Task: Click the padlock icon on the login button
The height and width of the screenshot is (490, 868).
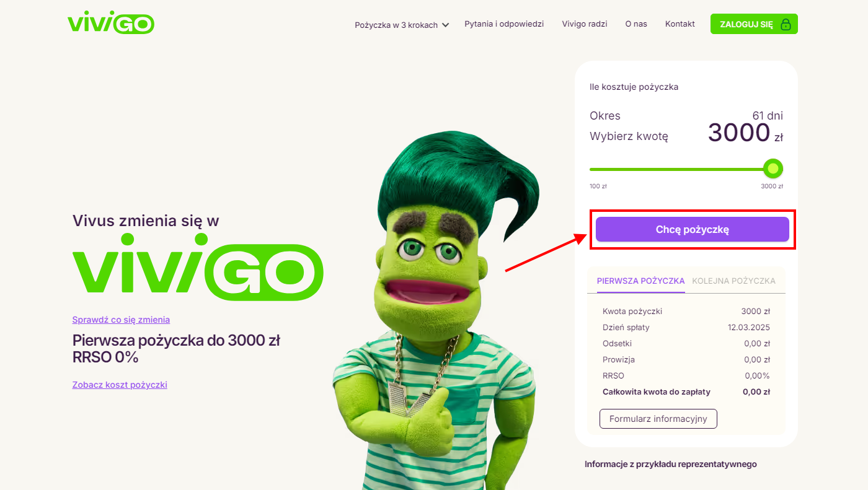Action: tap(786, 24)
